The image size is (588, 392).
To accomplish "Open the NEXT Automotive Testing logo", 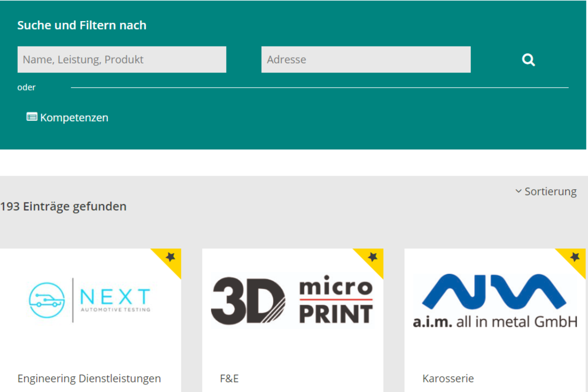I will [90, 300].
